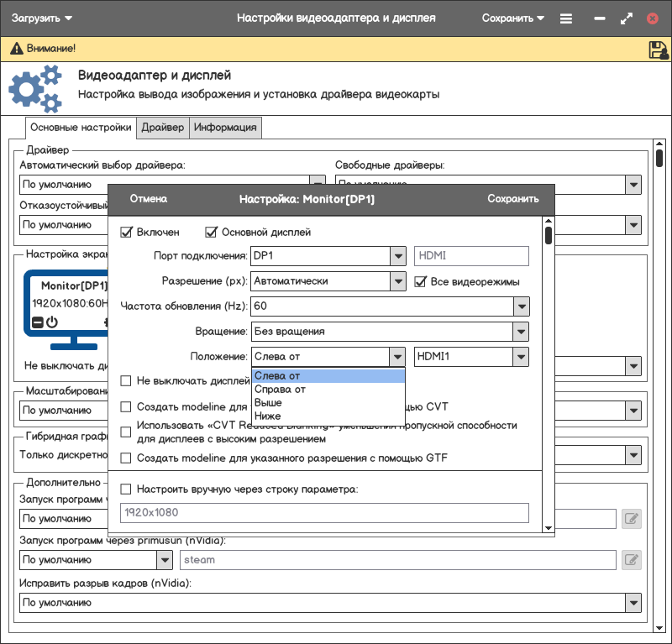Click Отмена in the Monitor dialog header
Image resolution: width=672 pixels, height=644 pixels.
(x=148, y=199)
